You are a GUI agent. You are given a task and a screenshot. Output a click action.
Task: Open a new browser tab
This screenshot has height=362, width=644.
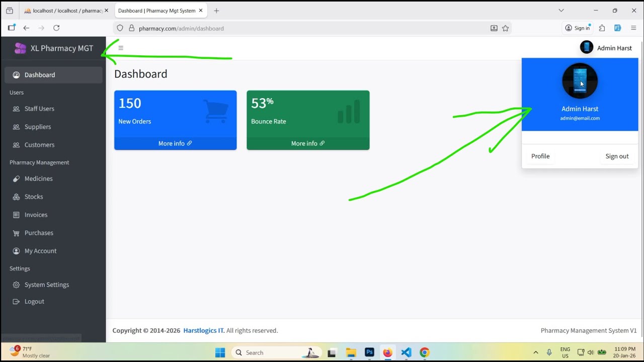tap(216, 11)
